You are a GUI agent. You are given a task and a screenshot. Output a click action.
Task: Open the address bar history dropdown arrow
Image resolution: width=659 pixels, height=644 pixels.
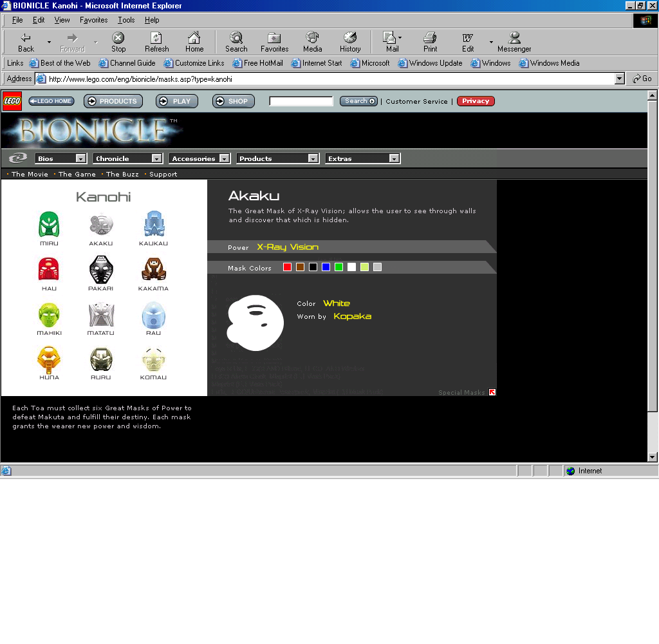(619, 79)
